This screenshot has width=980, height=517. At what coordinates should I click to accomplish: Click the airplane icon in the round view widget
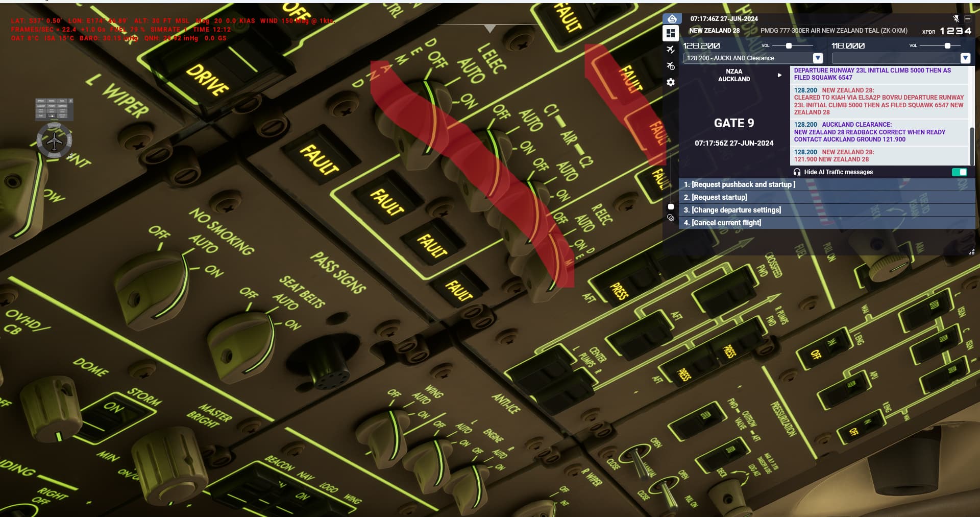point(54,140)
